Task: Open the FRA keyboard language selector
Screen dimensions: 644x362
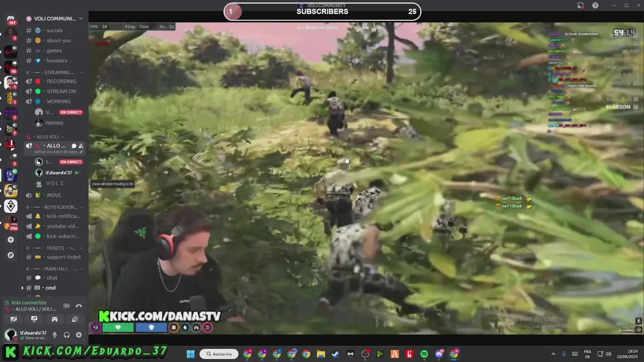Action: tap(588, 354)
